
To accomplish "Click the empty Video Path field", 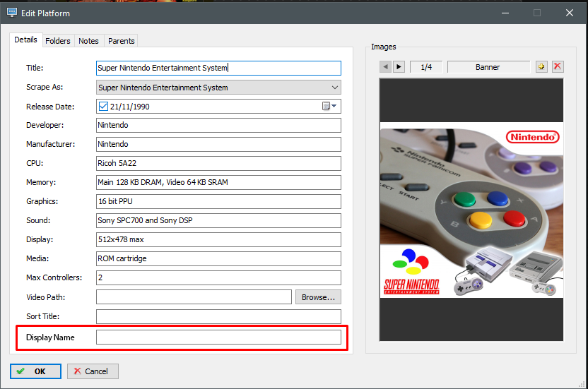I will 194,297.
